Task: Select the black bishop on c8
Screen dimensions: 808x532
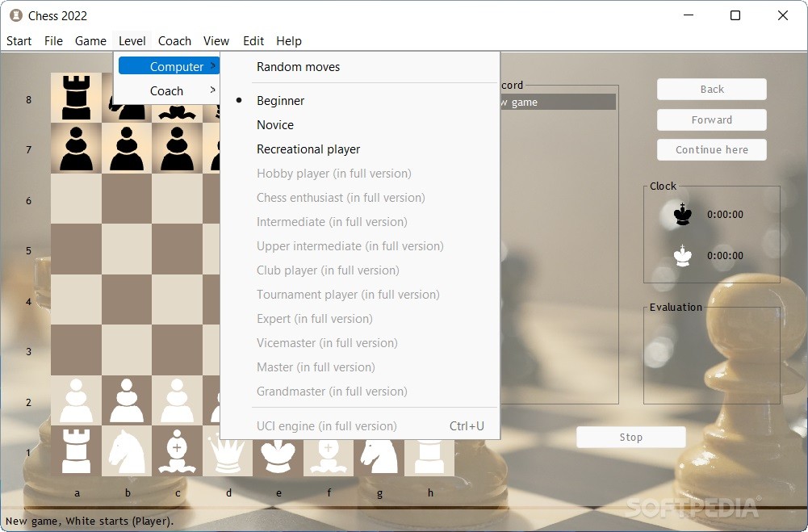Action: tap(178, 112)
